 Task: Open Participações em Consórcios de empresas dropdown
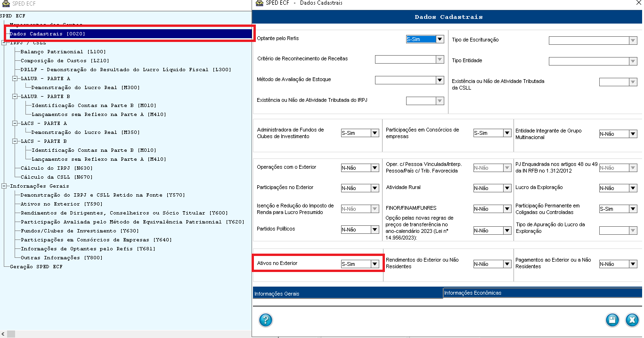506,133
